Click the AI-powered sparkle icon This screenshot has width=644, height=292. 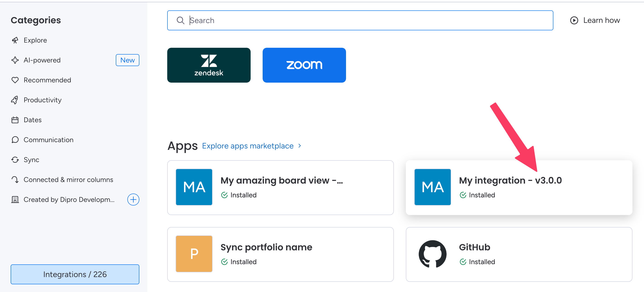(x=15, y=60)
